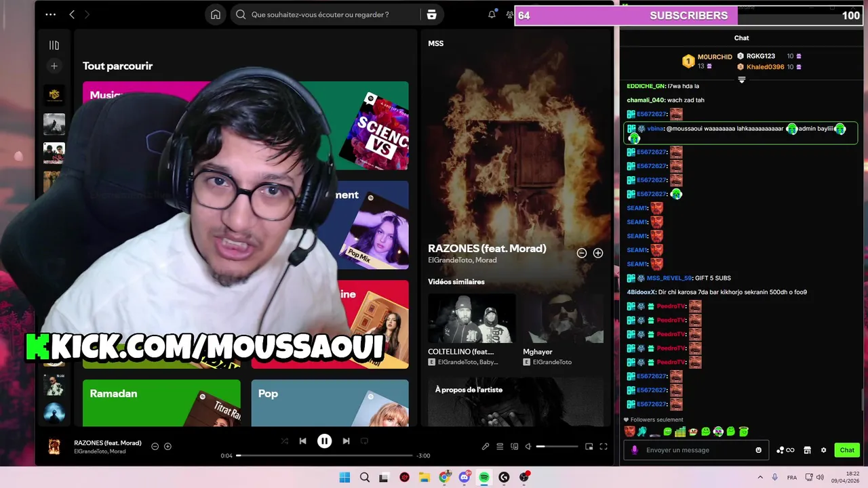Click minus icon in now playing bar
The image size is (868, 488).
click(x=155, y=446)
